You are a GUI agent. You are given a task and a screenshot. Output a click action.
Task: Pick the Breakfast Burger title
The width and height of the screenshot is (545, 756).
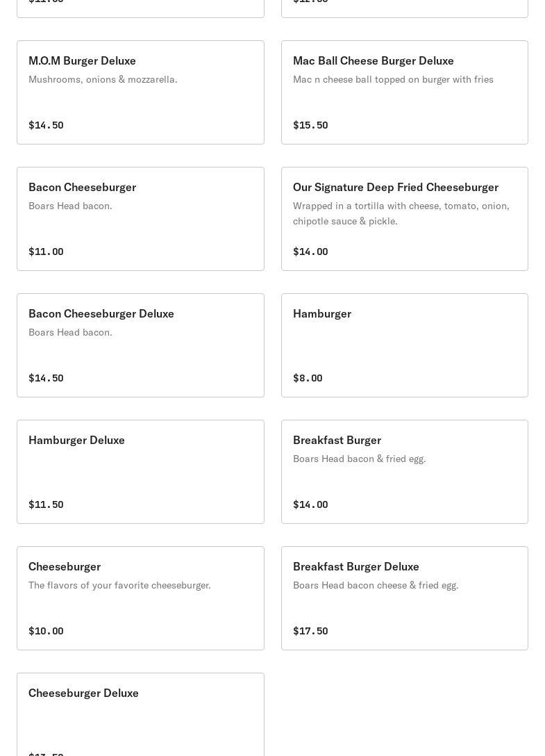[x=337, y=441]
